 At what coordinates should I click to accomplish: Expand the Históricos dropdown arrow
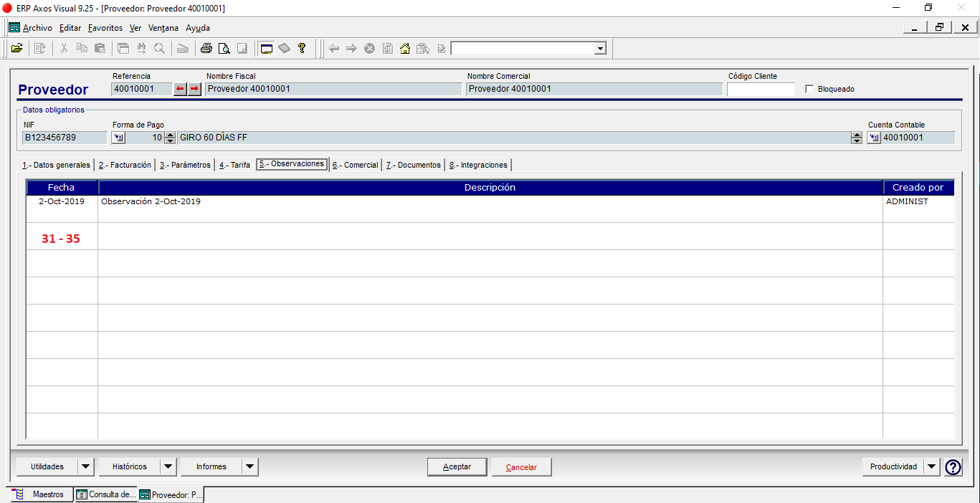pyautogui.click(x=168, y=466)
